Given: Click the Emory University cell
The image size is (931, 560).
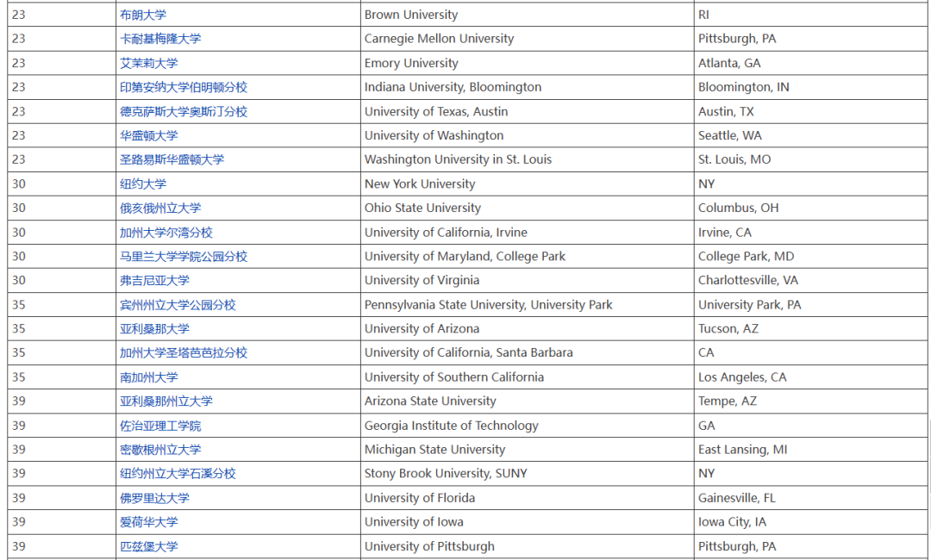Looking at the screenshot, I should click(528, 63).
